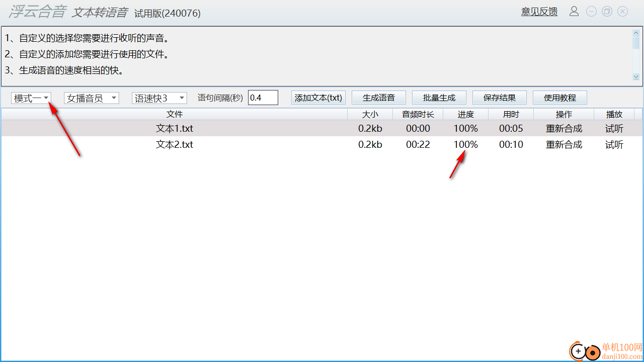Open the 女播音员 voice dropdown
Screen dimensions: 644x362
(92, 98)
